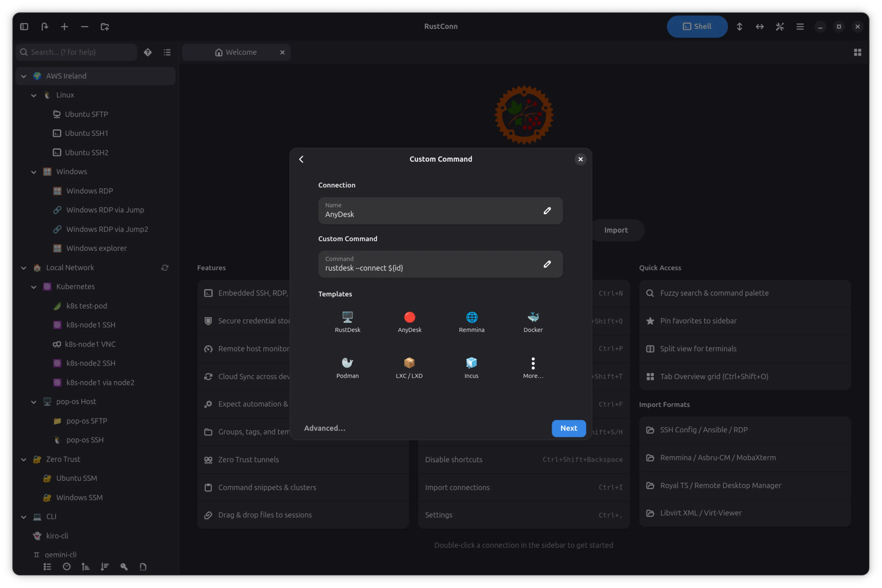This screenshot has height=588, width=882.
Task: Switch to the Welcome tab
Action: pos(236,52)
